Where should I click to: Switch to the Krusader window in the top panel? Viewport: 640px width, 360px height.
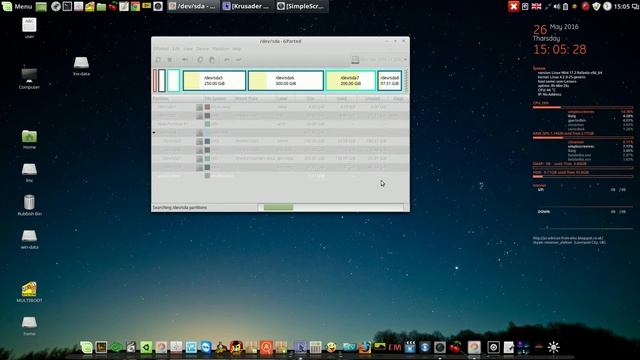click(247, 6)
